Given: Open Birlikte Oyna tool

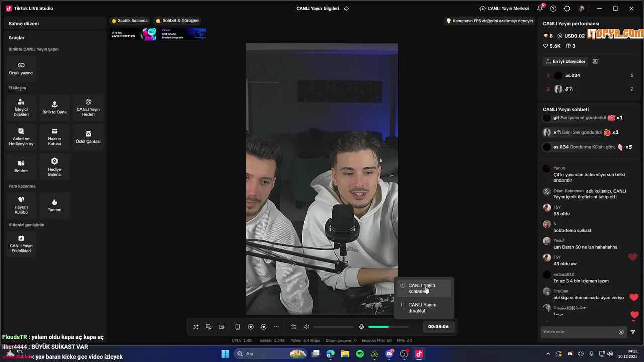Looking at the screenshot, I should [x=54, y=108].
